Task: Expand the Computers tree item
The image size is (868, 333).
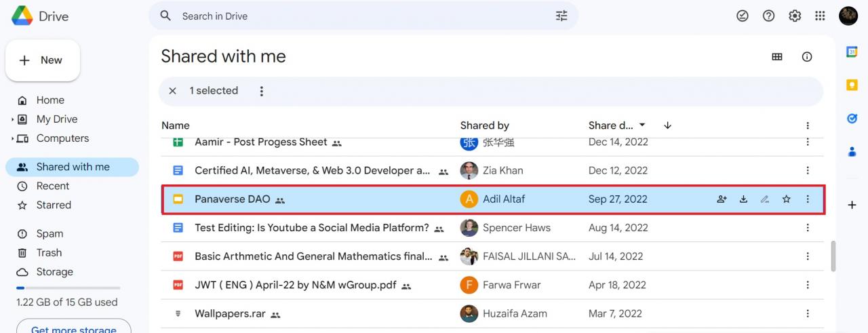Action: [12, 138]
